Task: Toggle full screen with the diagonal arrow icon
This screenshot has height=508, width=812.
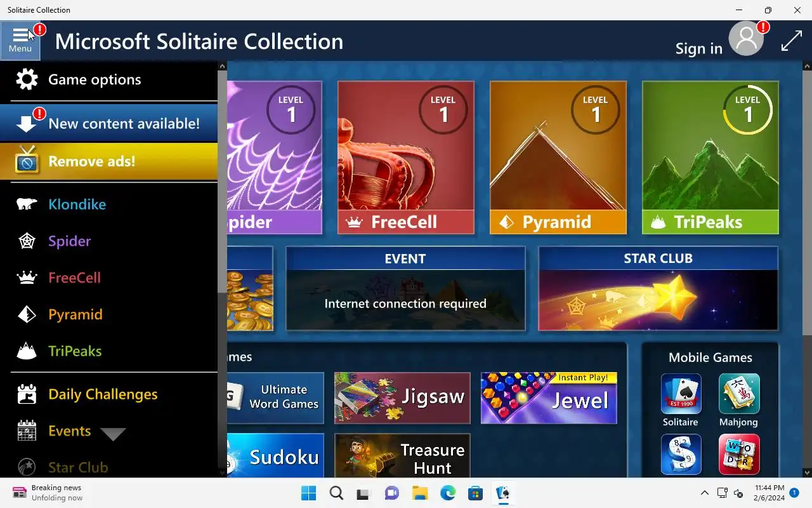Action: point(791,41)
